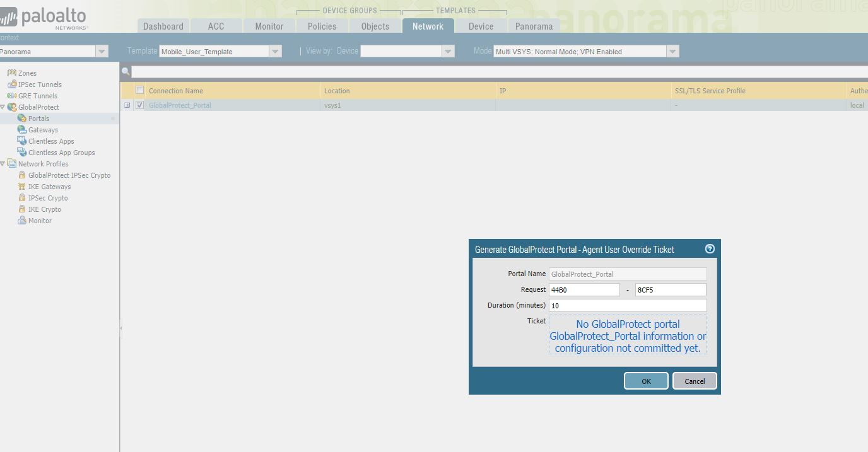Click the IKE Crypto lock icon
This screenshot has width=868, height=452.
pos(22,209)
